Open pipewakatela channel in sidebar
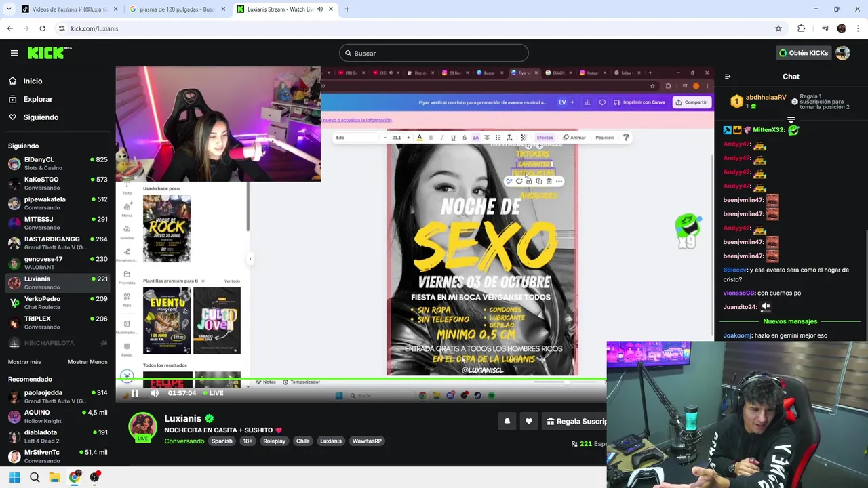Image resolution: width=868 pixels, height=488 pixels. tap(58, 203)
